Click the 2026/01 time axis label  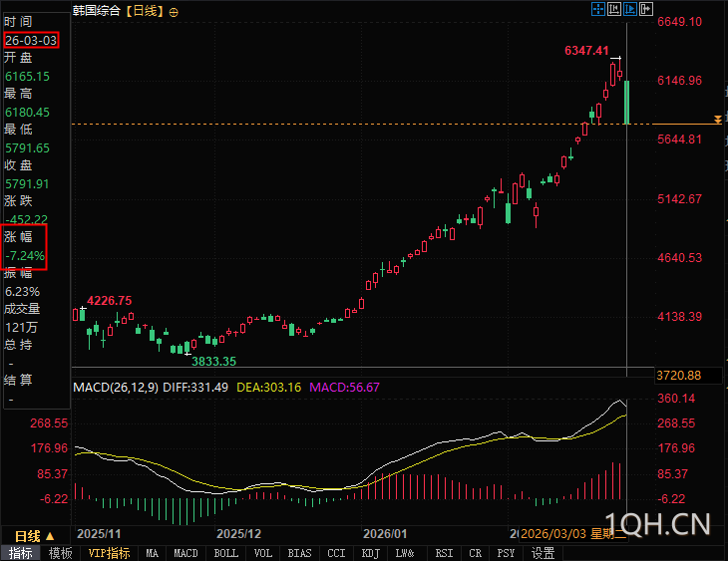click(x=385, y=534)
